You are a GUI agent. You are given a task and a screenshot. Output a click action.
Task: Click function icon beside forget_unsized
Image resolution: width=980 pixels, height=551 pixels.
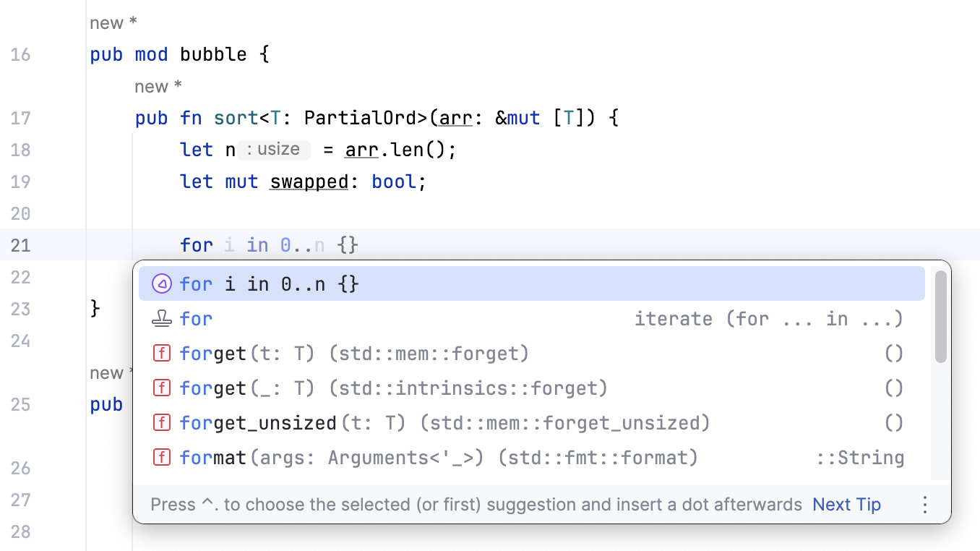point(161,423)
